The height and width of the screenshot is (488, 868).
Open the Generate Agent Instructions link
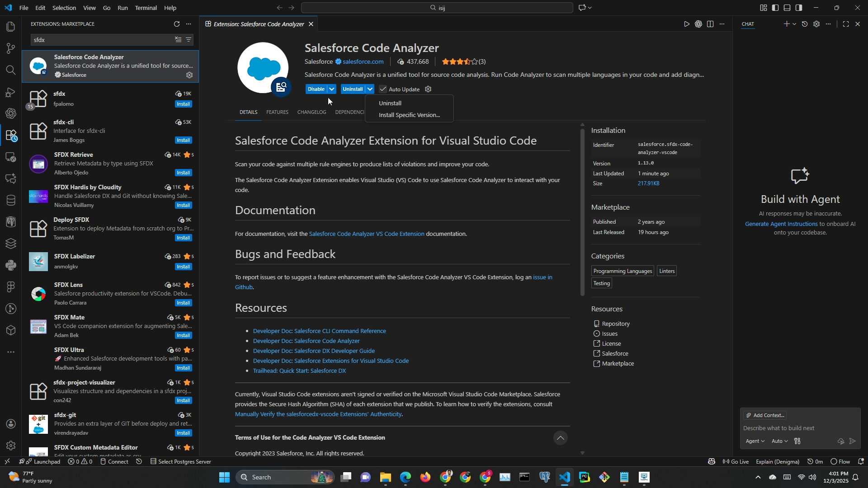(781, 224)
